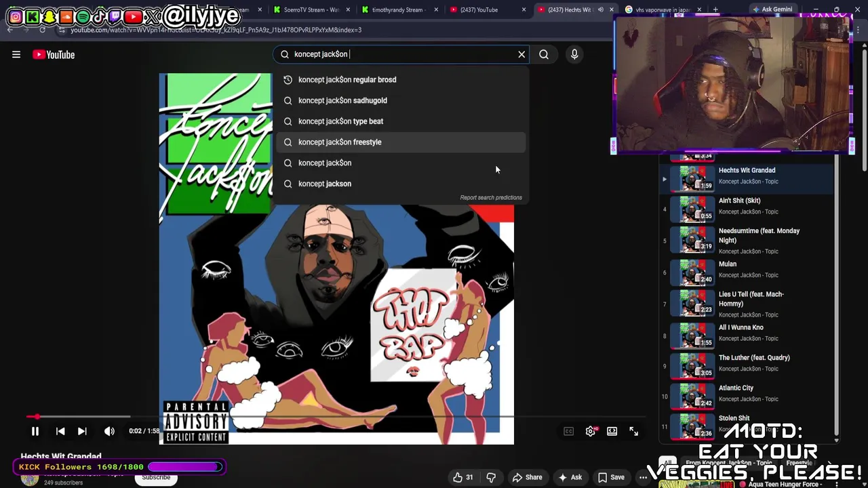Play Lies U Tell from playlist

point(746,304)
